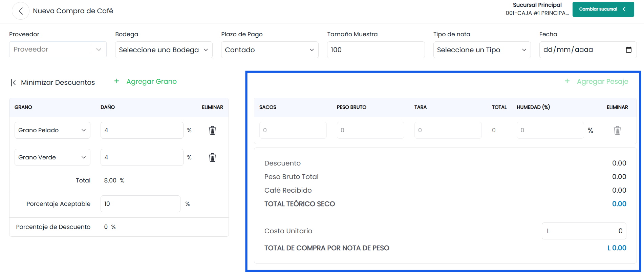This screenshot has width=644, height=273.
Task: Open the calendar picker icon in Fecha
Action: coord(629,50)
